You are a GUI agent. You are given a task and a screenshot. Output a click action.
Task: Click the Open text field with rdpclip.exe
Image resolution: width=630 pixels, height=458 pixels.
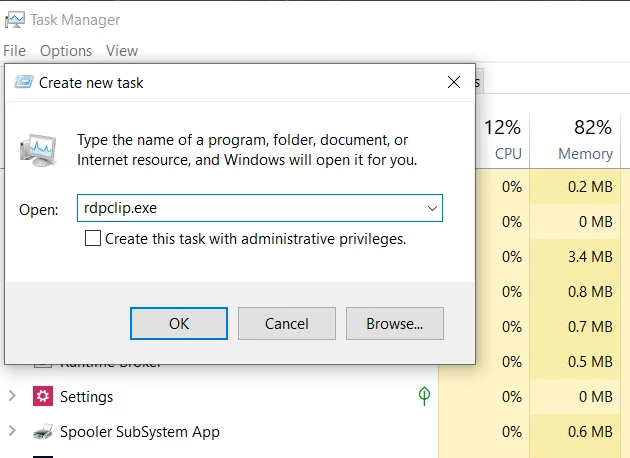[x=260, y=208]
